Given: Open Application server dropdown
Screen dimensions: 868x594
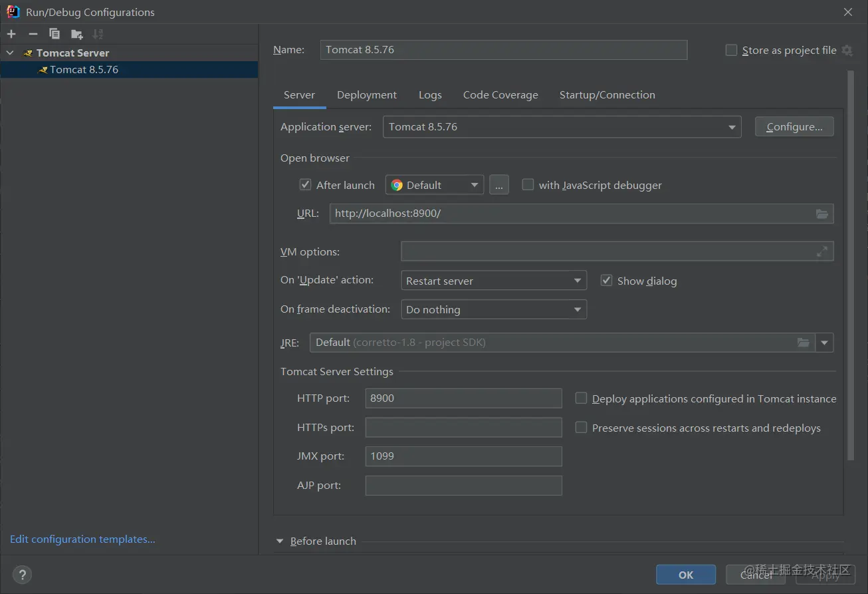Looking at the screenshot, I should (562, 127).
